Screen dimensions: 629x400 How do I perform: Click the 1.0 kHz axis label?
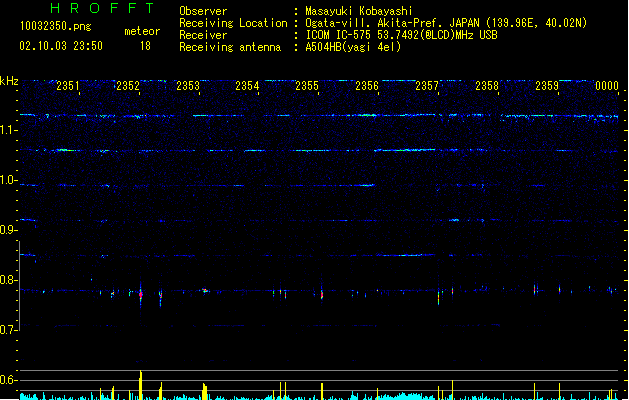point(8,180)
